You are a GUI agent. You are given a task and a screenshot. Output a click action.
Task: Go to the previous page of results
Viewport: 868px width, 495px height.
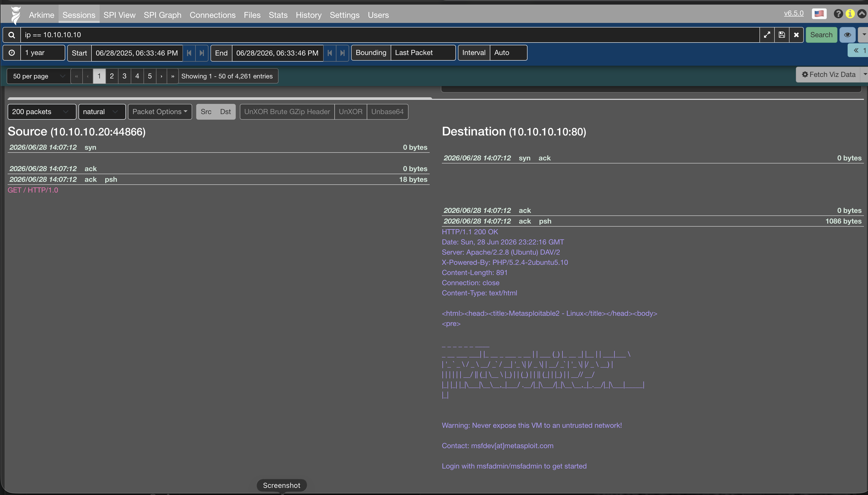[88, 76]
